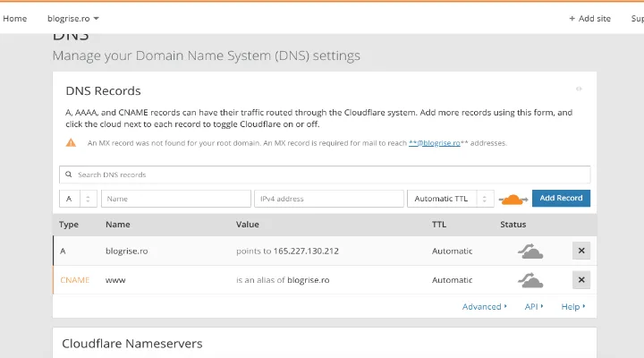644x358 pixels.
Task: Click the Automatic TTL value of the A record
Action: point(452,251)
